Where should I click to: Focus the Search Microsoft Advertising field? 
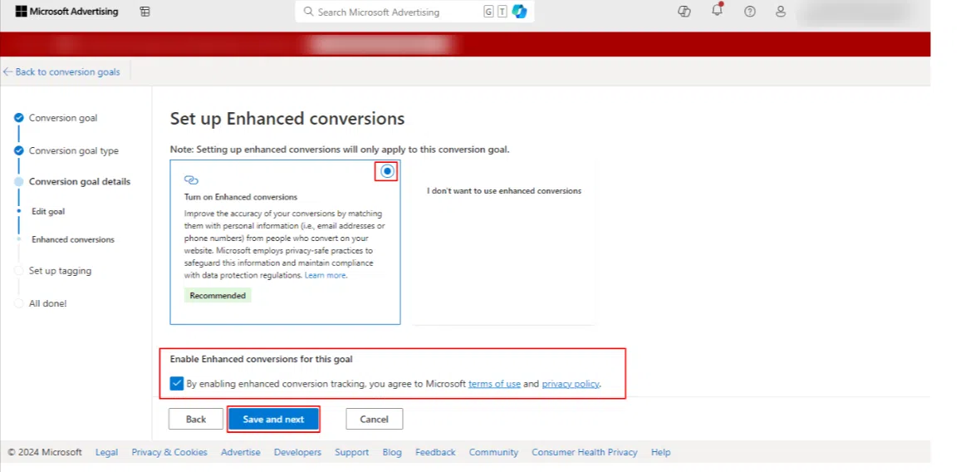click(x=415, y=12)
